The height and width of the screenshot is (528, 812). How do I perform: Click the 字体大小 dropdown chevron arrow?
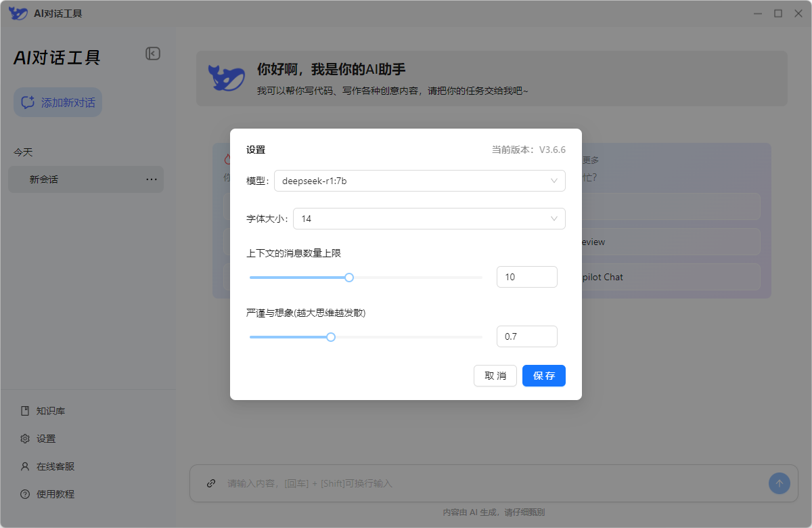click(554, 219)
